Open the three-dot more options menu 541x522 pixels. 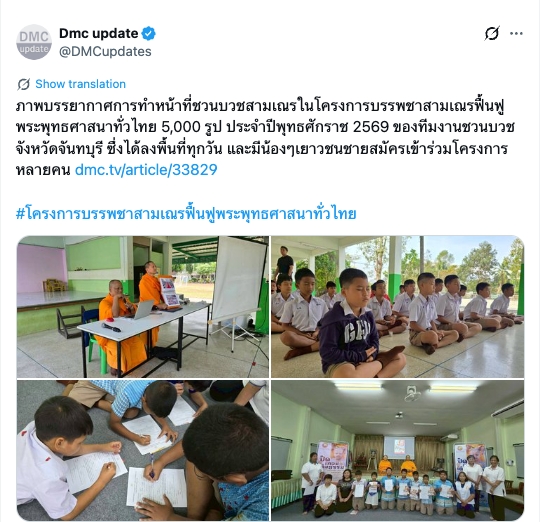[x=516, y=33]
